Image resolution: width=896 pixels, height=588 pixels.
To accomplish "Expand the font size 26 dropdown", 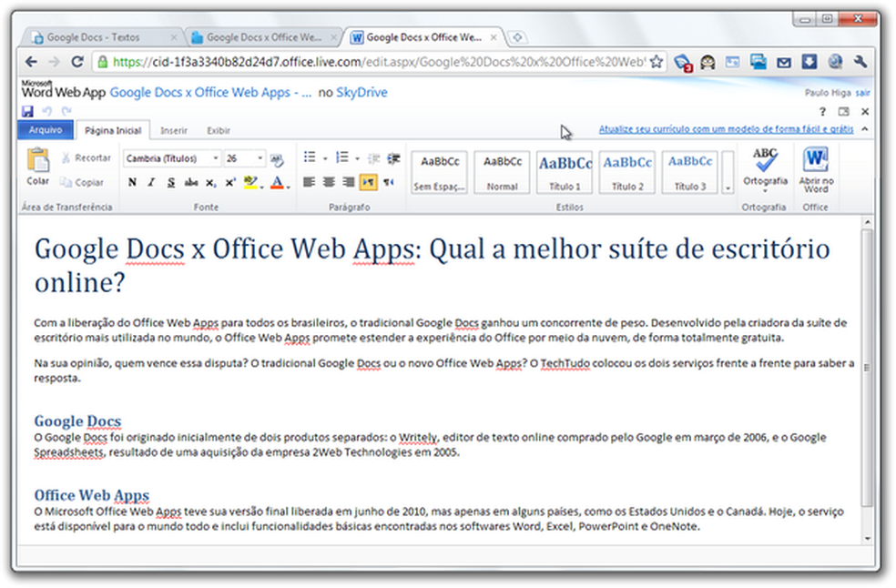I will tap(260, 158).
